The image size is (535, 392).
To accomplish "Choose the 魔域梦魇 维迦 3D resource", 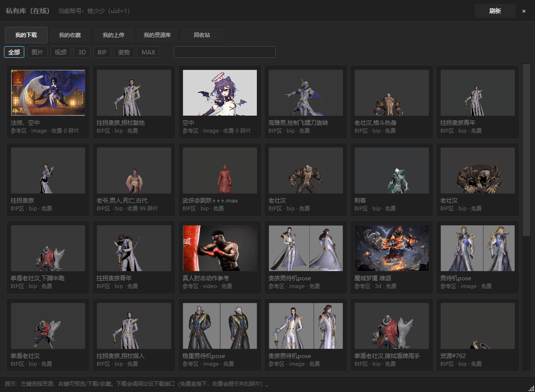I will tap(392, 248).
